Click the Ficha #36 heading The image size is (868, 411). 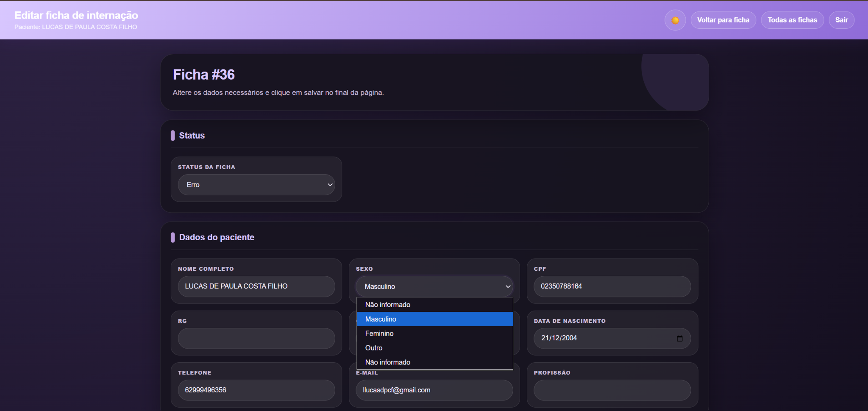point(203,75)
